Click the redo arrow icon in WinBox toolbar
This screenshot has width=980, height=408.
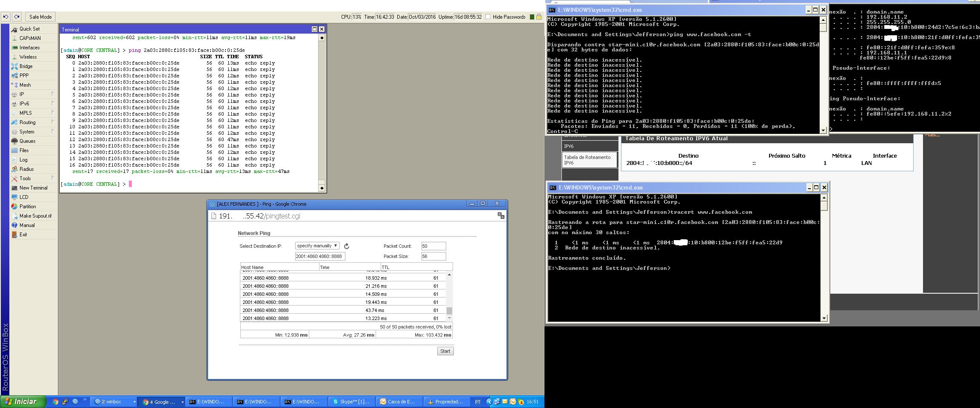pyautogui.click(x=17, y=17)
